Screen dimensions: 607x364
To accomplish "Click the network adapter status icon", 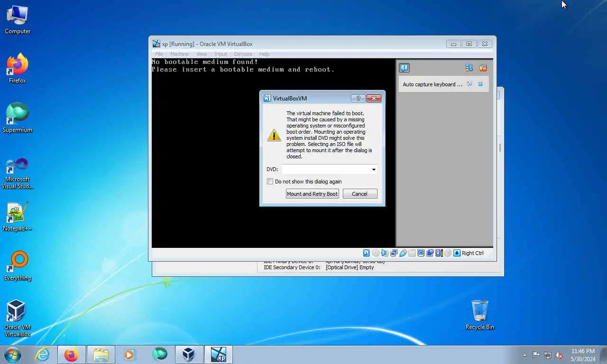I will coord(394,253).
